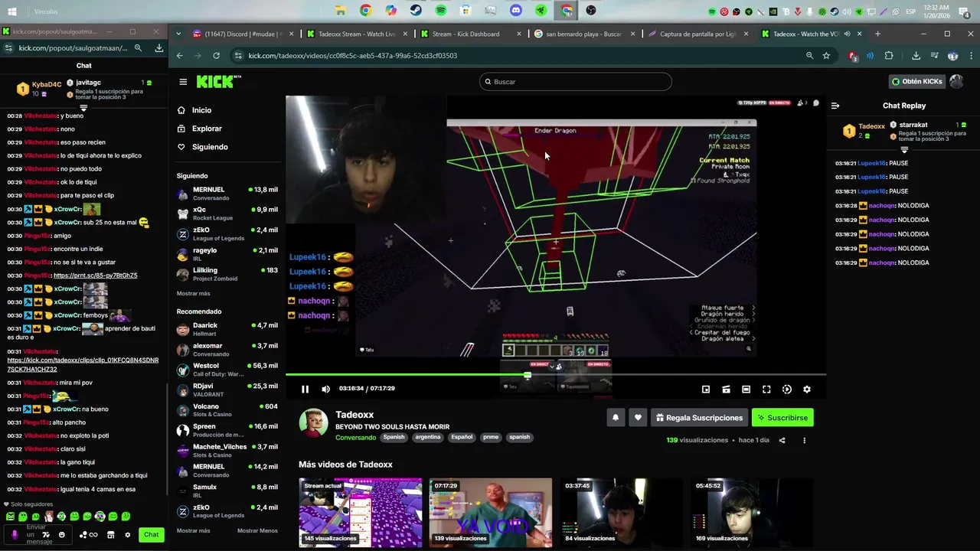Open Discord from the taskbar

[516, 11]
